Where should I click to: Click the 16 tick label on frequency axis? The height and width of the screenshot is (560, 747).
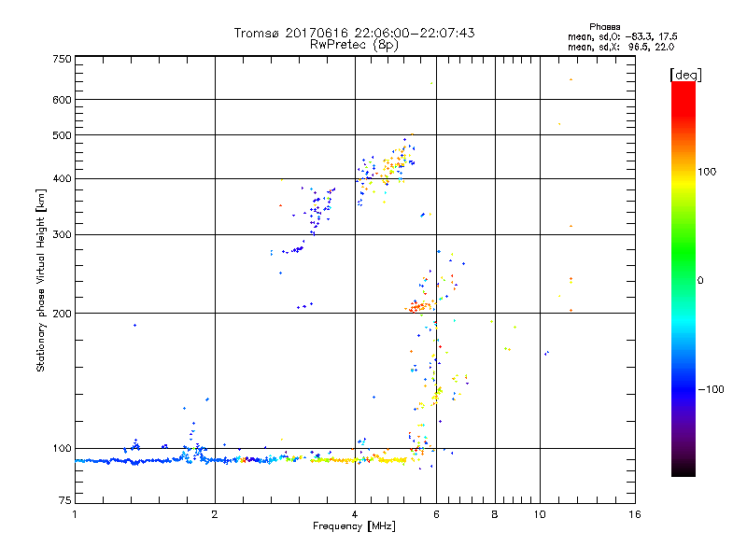click(x=633, y=514)
